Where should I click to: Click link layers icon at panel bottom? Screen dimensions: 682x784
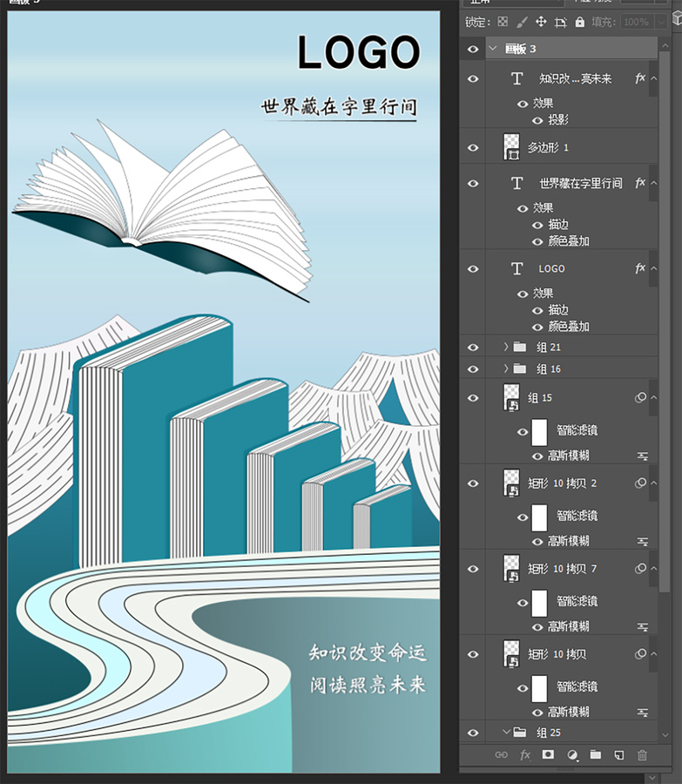[x=501, y=755]
